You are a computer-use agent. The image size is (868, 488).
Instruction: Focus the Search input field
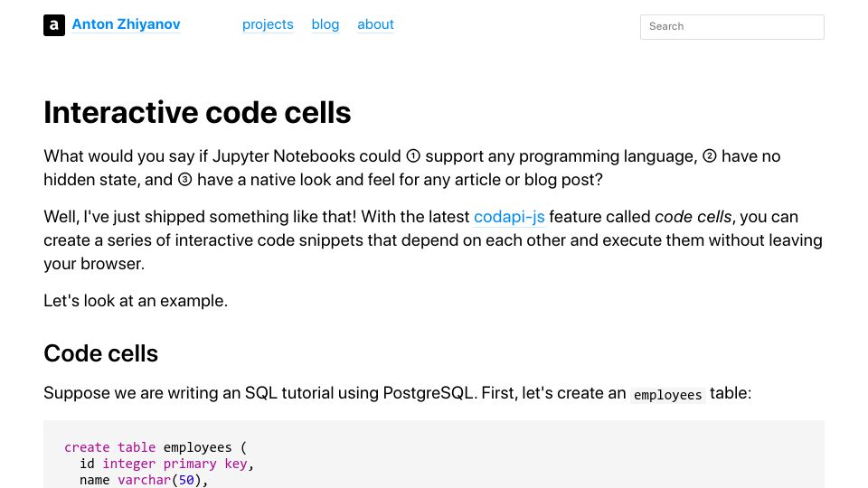[731, 26]
